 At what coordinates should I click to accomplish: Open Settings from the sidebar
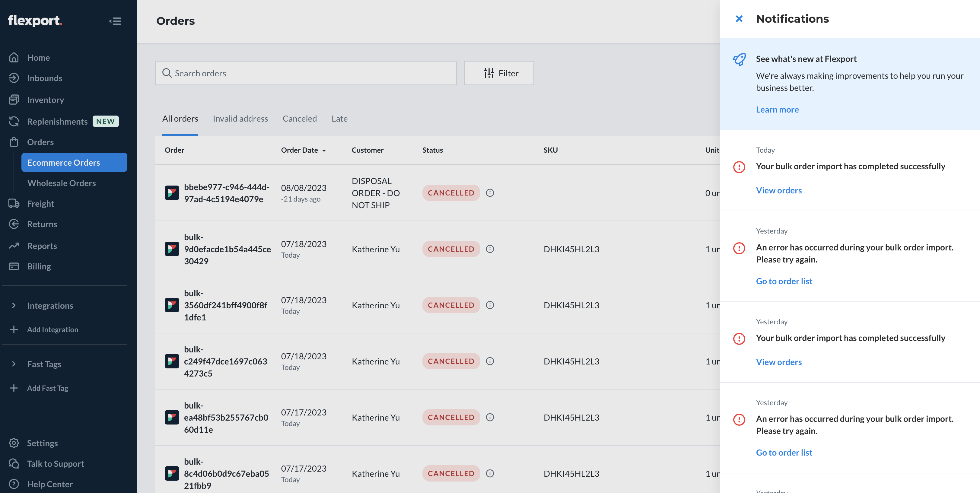pyautogui.click(x=42, y=443)
